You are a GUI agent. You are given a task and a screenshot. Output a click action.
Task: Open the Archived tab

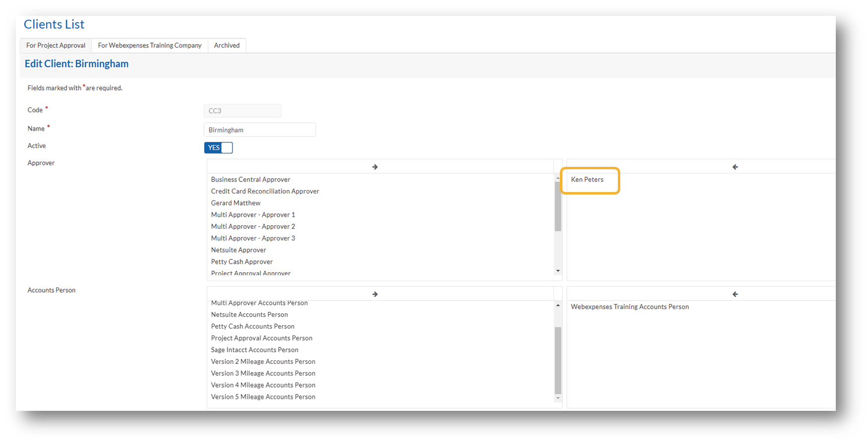coord(227,46)
